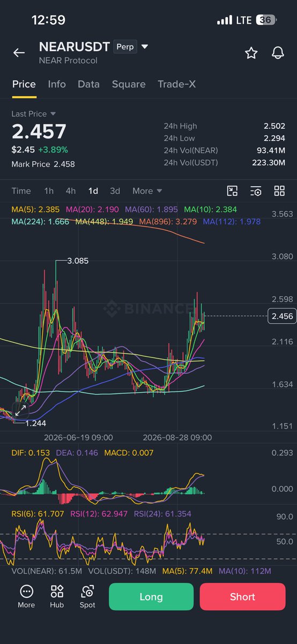Tap the back arrow icon
Screen dimensions: 297x644
[x=19, y=53]
